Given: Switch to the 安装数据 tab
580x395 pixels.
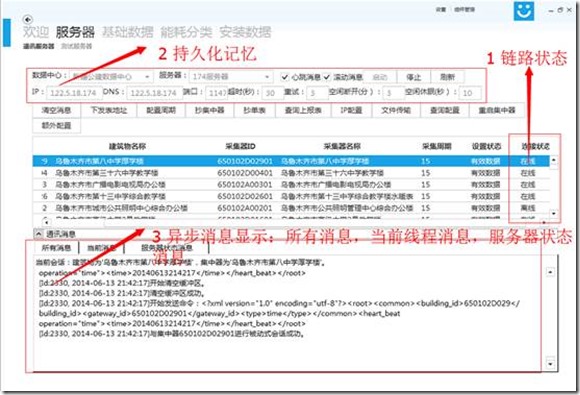Looking at the screenshot, I should coord(245,32).
